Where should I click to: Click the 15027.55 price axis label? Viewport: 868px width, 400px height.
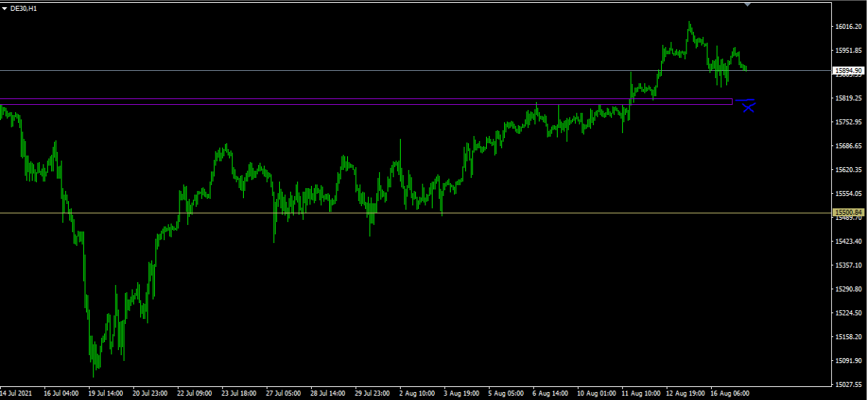click(848, 385)
